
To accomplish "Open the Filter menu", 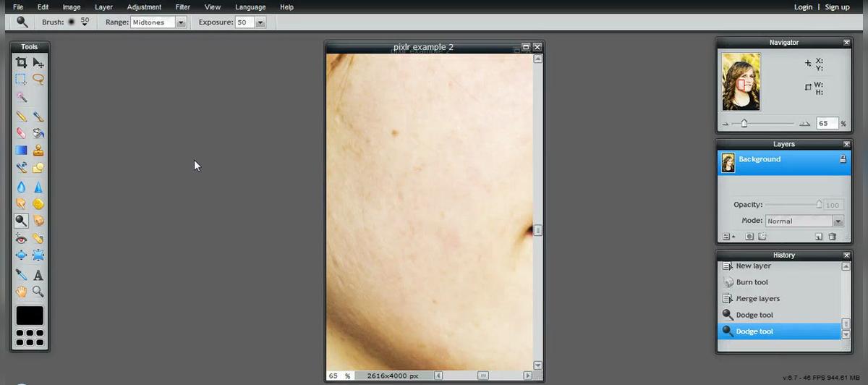I will pos(183,7).
